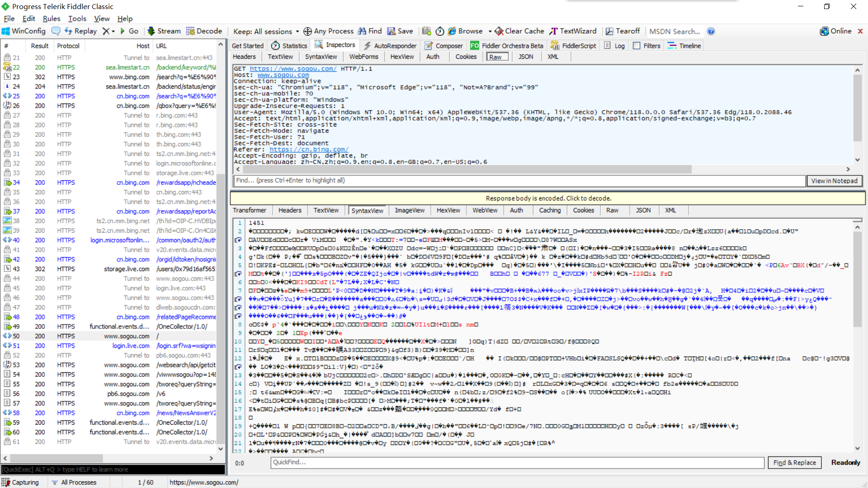Focus the QuickExec command box
The height and width of the screenshot is (488, 868).
[113, 469]
